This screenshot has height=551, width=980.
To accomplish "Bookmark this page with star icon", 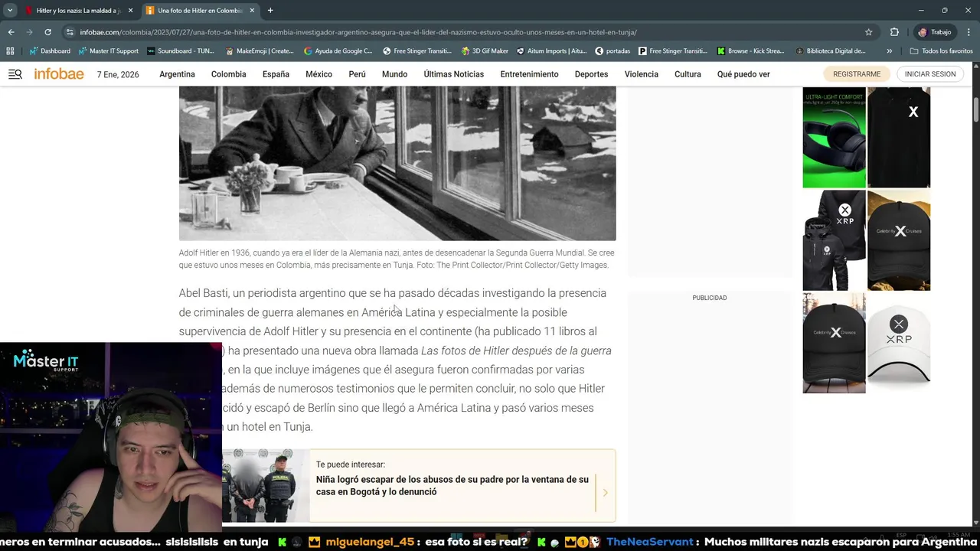I will (868, 32).
